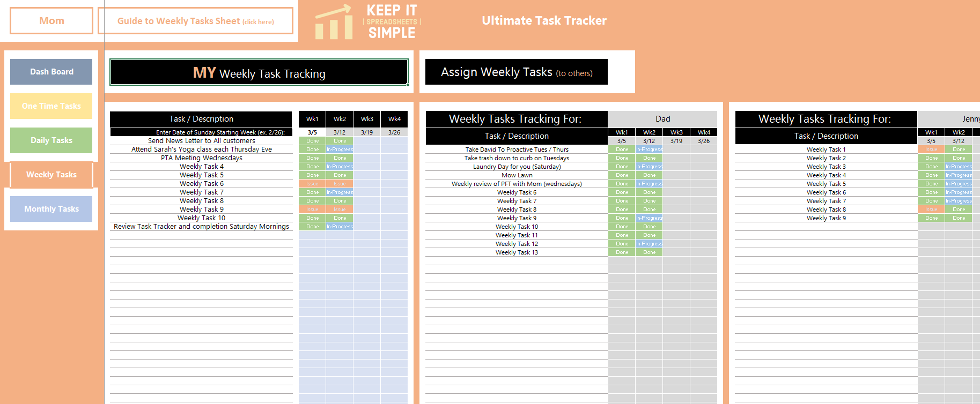The image size is (980, 404).
Task: Click the Mom name box
Action: [x=51, y=21]
